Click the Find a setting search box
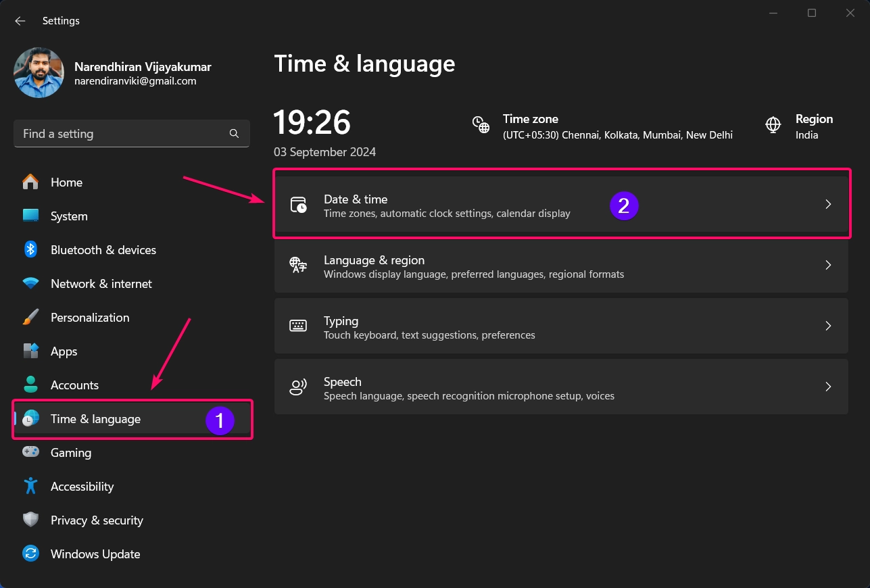The width and height of the screenshot is (870, 588). 132,134
